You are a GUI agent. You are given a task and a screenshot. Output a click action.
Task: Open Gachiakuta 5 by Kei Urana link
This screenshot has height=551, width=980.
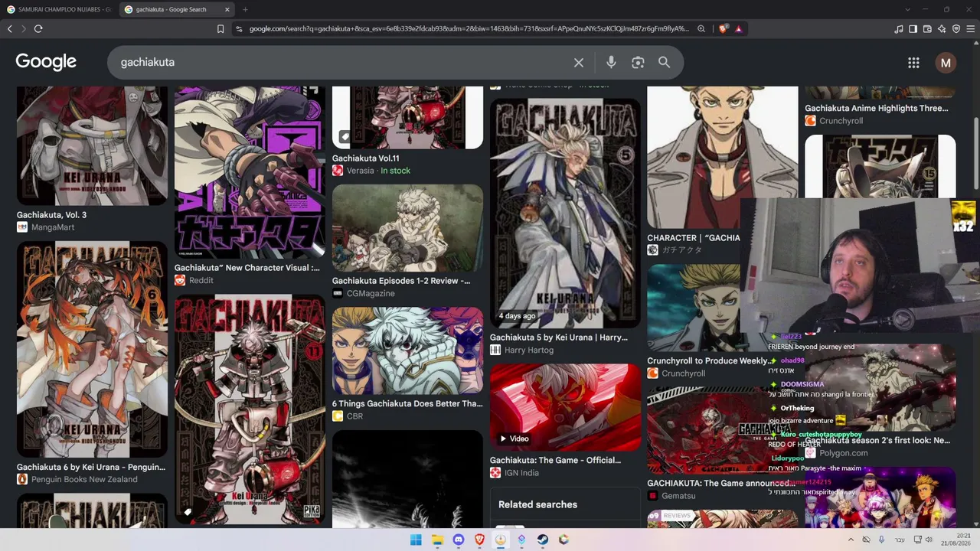559,337
